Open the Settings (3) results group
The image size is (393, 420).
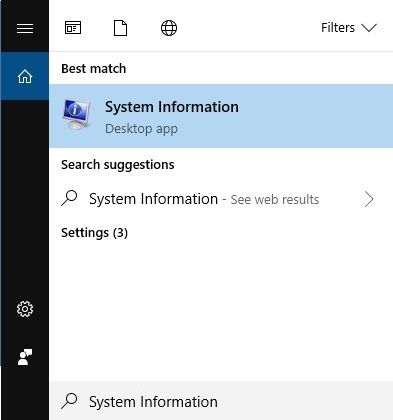pos(94,233)
